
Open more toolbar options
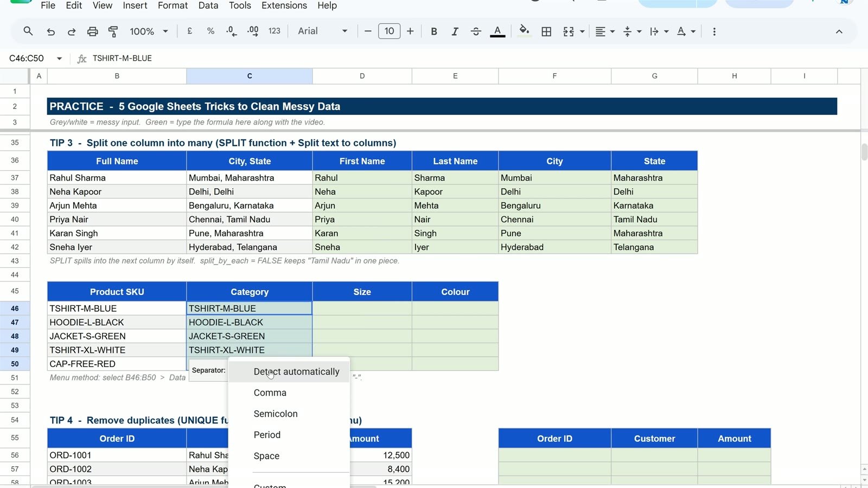714,31
